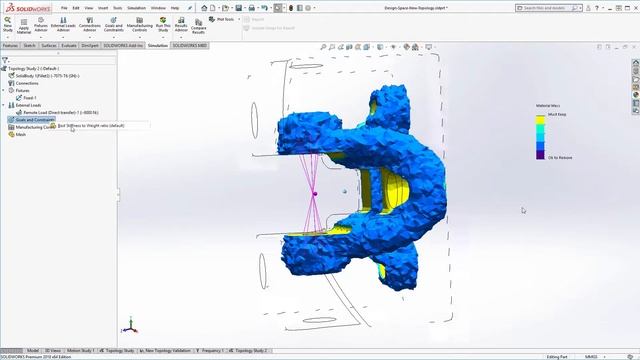This screenshot has width=640, height=360.
Task: Open the Motion Study 1 bottom tab
Action: 80,351
